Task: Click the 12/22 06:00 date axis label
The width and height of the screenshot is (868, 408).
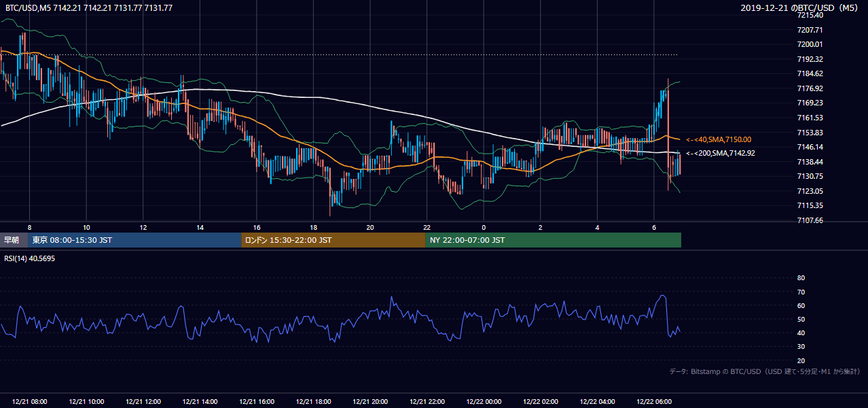Action: click(654, 402)
